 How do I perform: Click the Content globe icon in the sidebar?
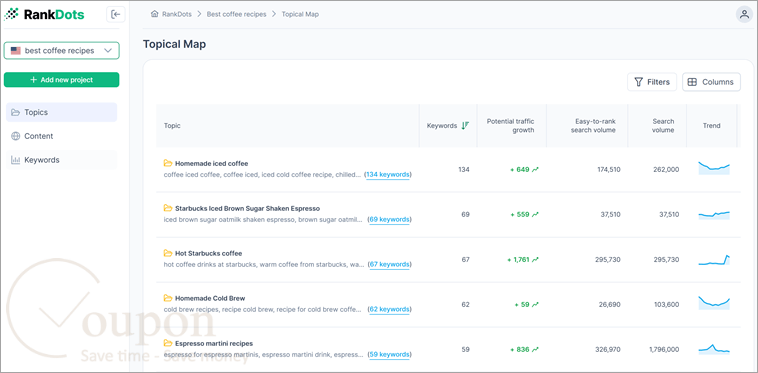point(15,136)
